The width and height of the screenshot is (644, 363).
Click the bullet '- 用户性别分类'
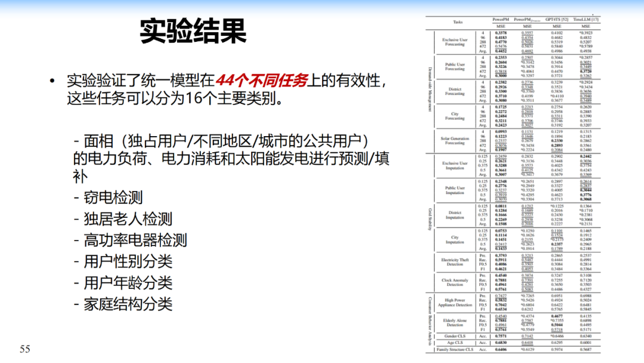point(123,262)
